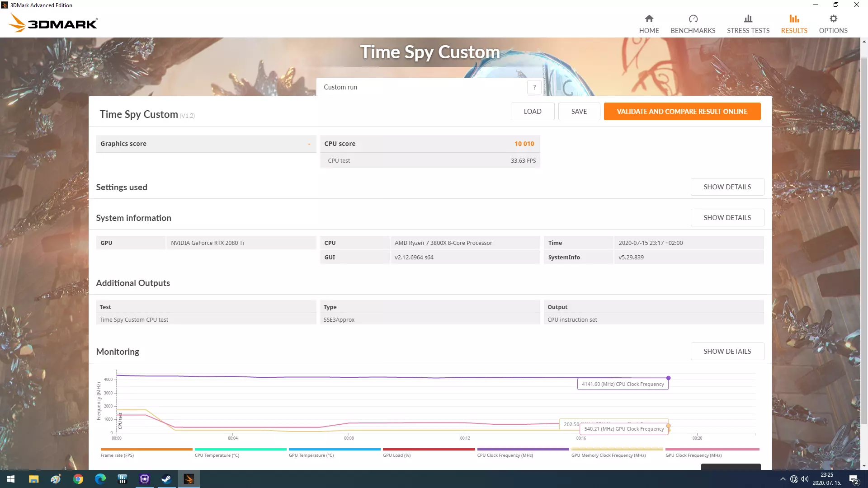Expand Settings used with Show Details
Screen dimensions: 868x488
(x=727, y=187)
